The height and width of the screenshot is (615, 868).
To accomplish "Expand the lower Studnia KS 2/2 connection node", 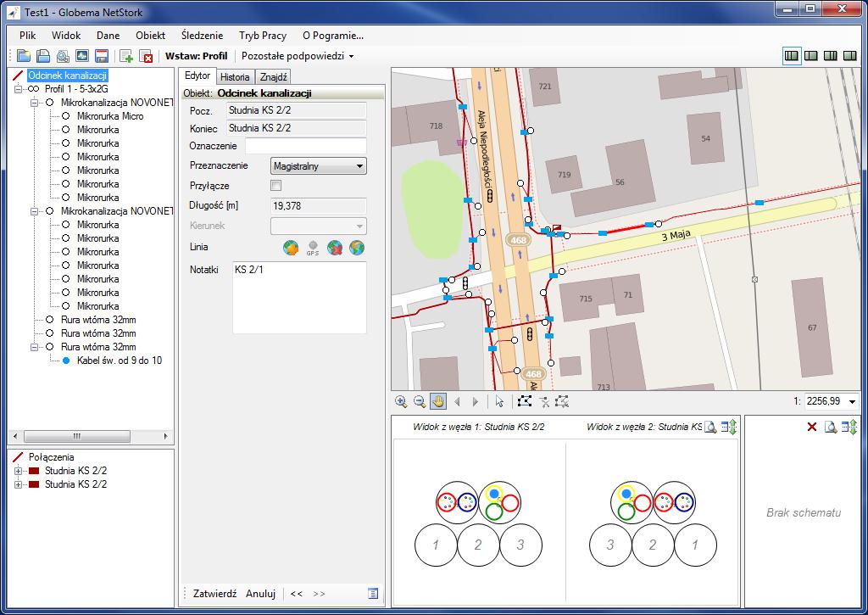I will pyautogui.click(x=19, y=484).
